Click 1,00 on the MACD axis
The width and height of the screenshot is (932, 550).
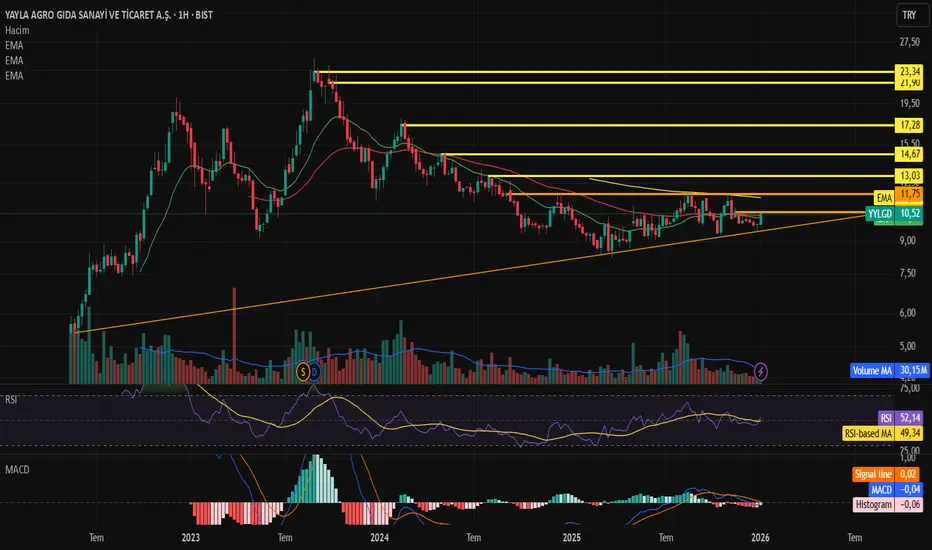click(908, 457)
